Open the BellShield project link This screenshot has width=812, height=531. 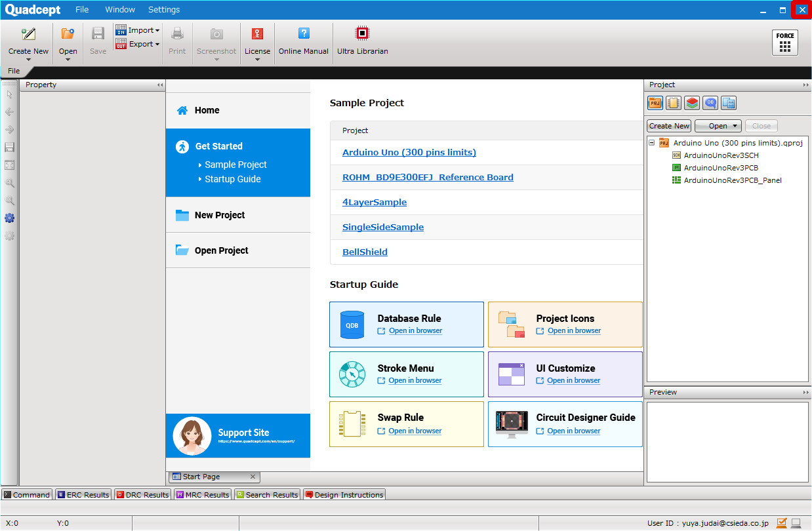point(365,252)
